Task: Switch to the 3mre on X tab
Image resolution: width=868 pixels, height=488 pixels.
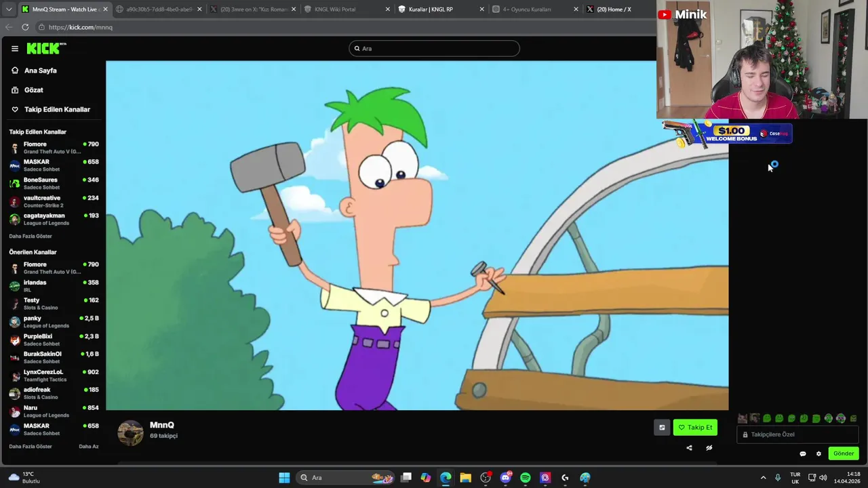Action: [x=253, y=9]
